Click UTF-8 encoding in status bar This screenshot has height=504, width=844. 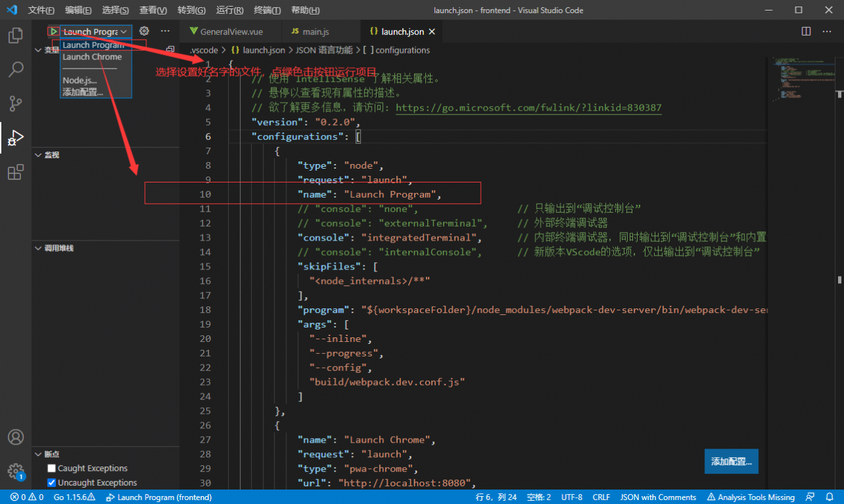[572, 497]
